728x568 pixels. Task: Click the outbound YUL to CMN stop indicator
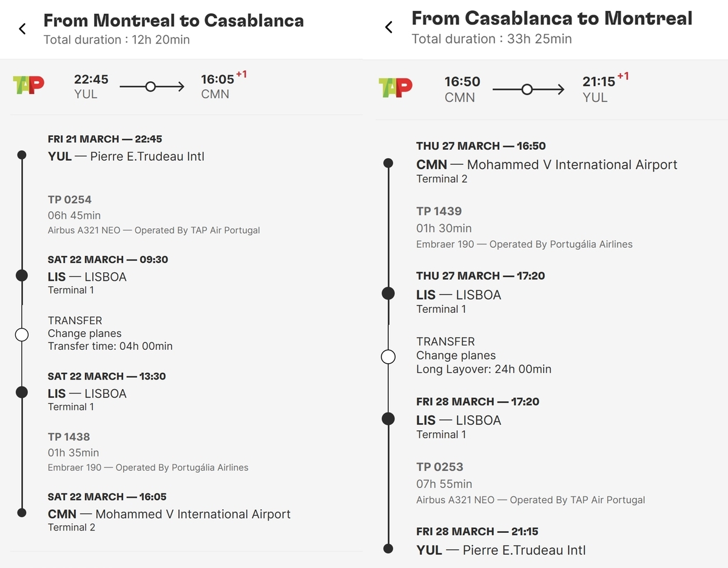click(x=150, y=87)
